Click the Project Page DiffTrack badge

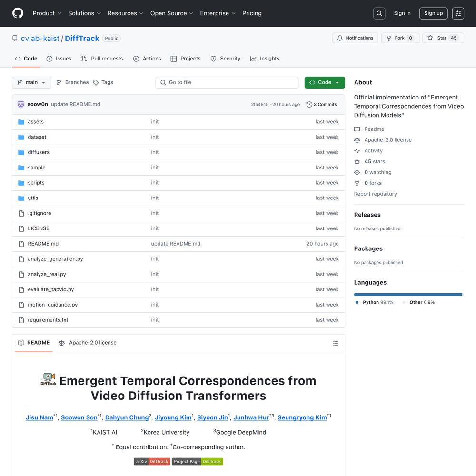tap(198, 461)
